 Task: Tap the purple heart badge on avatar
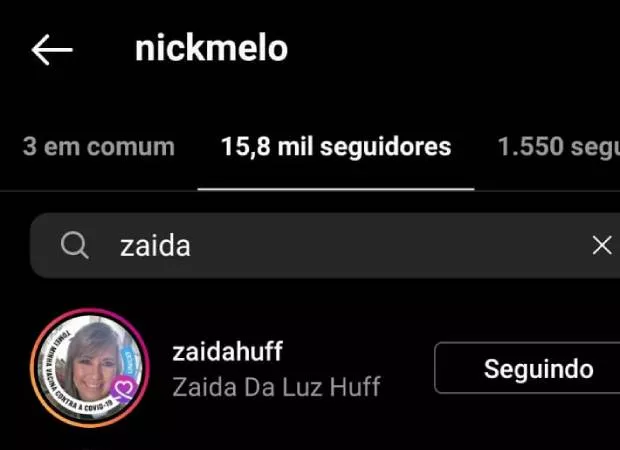coord(125,389)
